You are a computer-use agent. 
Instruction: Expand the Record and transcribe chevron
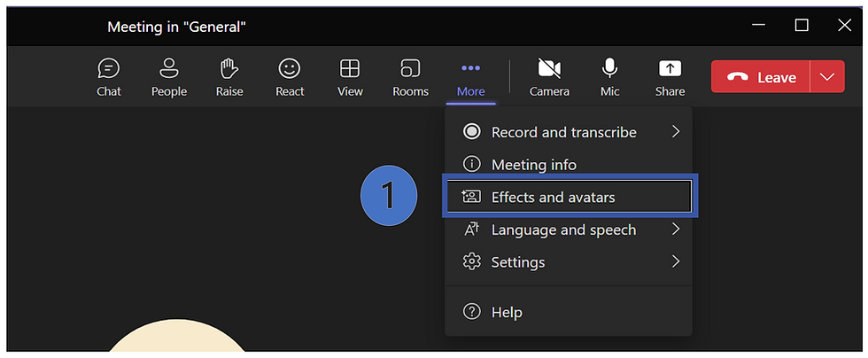675,132
